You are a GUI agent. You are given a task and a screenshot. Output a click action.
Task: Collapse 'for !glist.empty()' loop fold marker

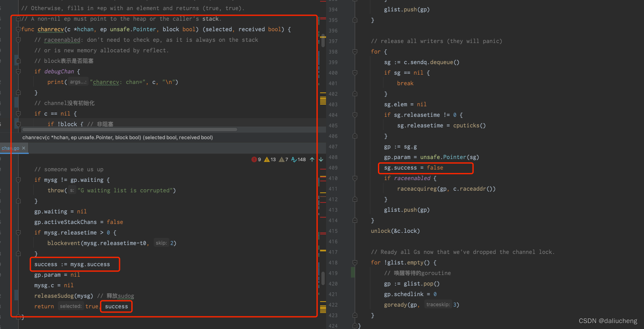pyautogui.click(x=355, y=262)
